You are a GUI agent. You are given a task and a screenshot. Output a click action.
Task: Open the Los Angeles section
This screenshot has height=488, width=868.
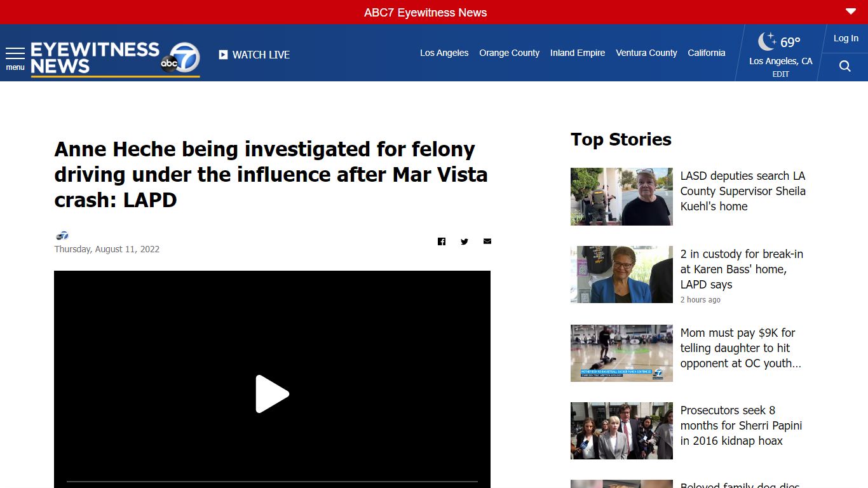tap(444, 53)
